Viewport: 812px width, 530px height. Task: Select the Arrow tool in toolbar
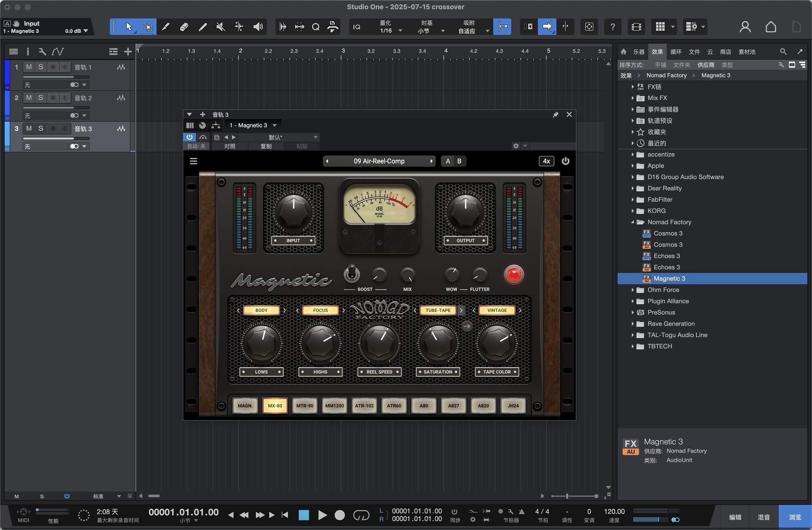point(129,27)
